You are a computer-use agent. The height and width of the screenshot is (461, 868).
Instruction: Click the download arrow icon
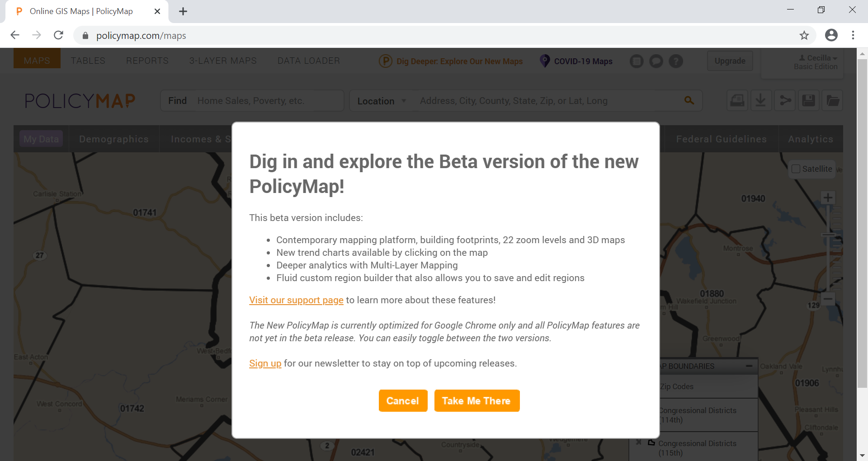tap(761, 100)
